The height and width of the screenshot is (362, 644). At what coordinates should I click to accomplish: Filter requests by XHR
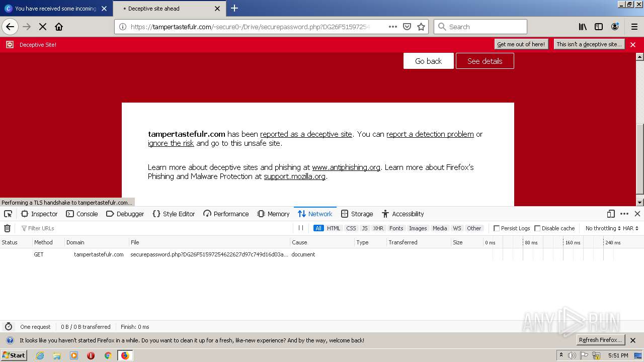pos(378,228)
